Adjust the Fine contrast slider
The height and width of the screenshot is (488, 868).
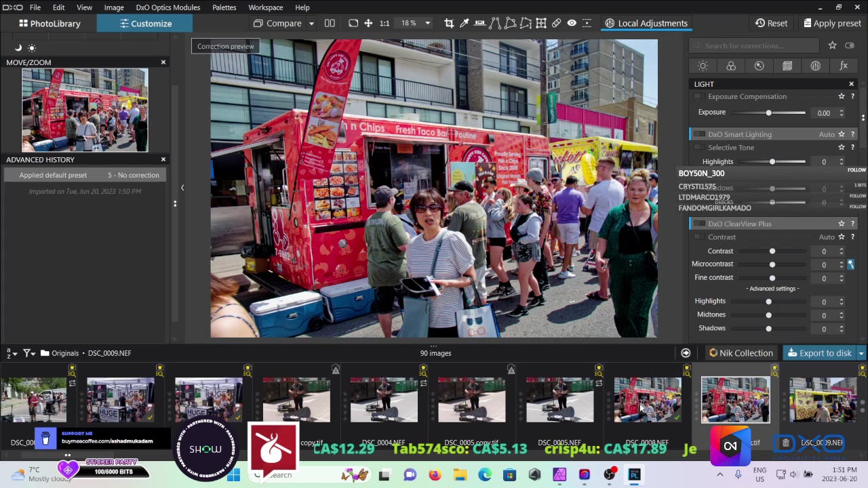click(772, 278)
